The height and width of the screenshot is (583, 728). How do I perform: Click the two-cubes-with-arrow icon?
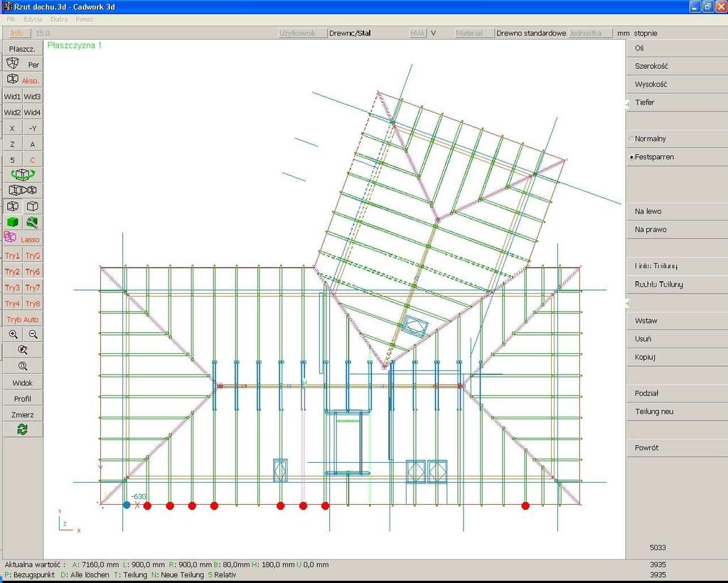pyautogui.click(x=22, y=191)
